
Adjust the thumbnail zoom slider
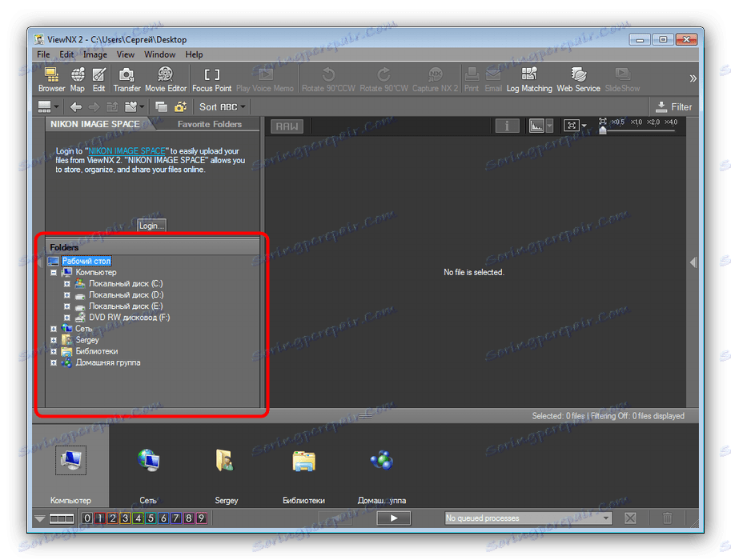point(603,130)
